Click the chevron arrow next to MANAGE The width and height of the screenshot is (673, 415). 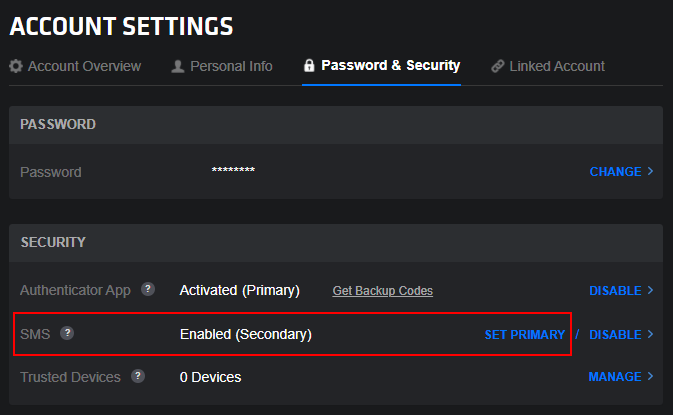click(x=651, y=377)
